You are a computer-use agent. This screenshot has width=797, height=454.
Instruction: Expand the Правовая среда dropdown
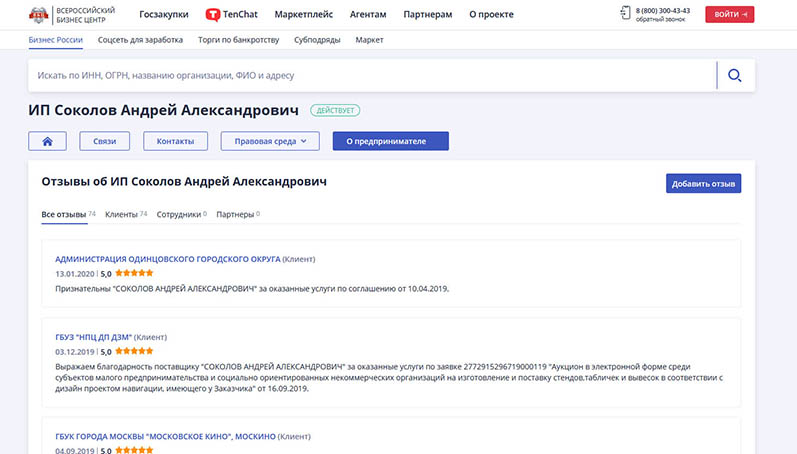coord(270,141)
